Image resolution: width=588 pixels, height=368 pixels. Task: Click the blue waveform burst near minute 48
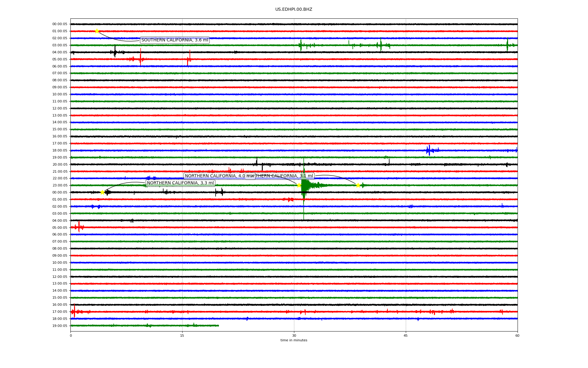point(429,150)
